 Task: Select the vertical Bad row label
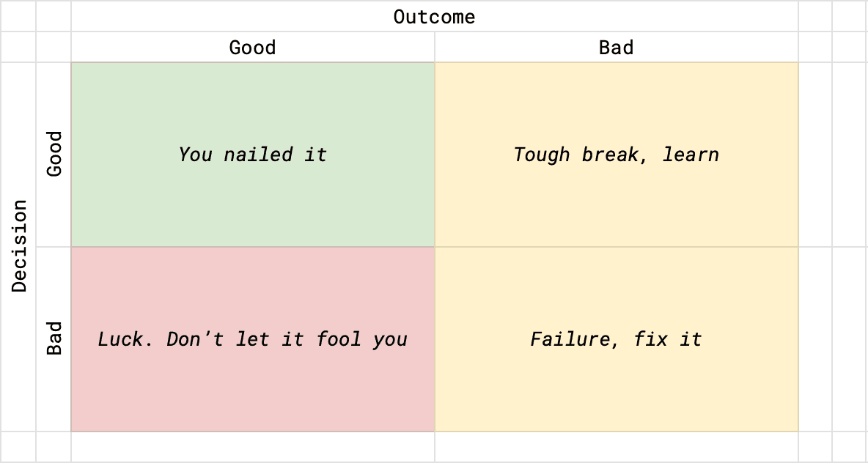pos(54,338)
